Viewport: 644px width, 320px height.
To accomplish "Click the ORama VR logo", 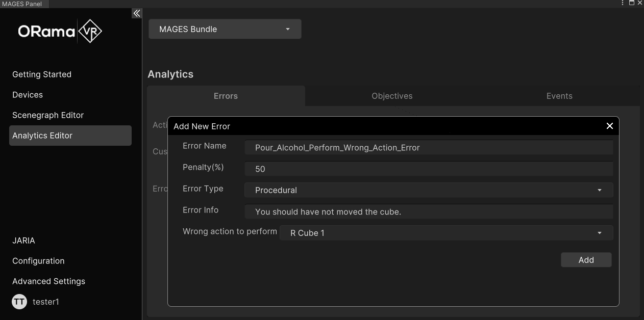I will pos(60,32).
